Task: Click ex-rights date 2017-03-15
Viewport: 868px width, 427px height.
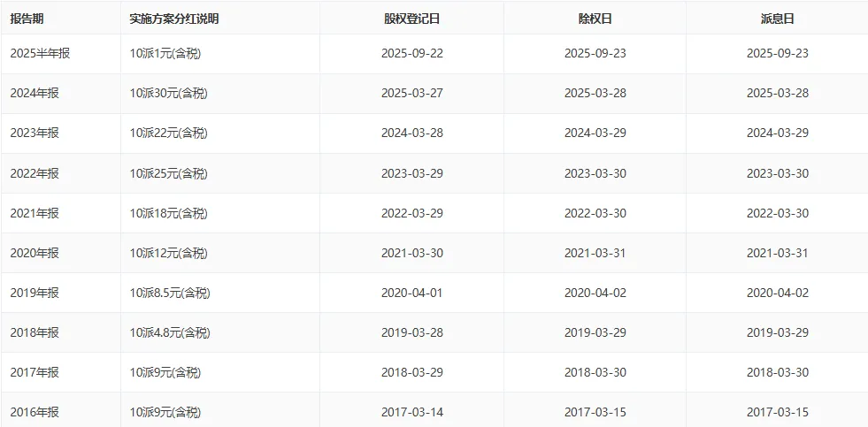Action: (x=595, y=412)
